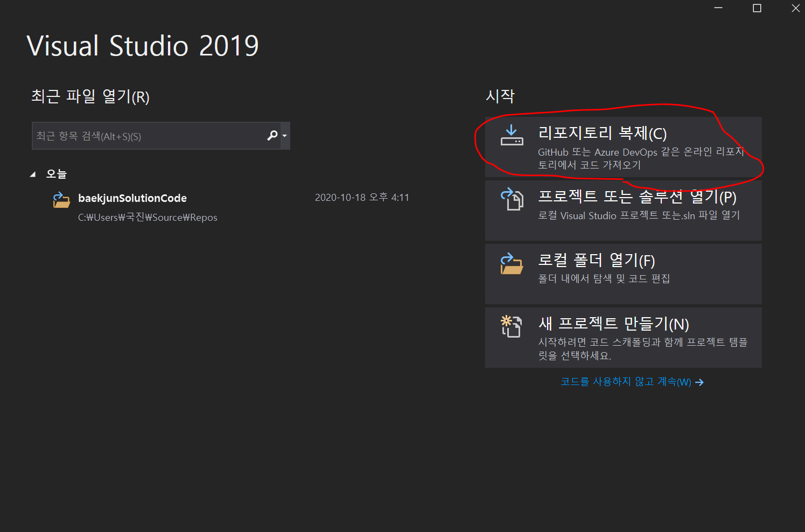Close the Visual Studio 2019 start window
The height and width of the screenshot is (532, 805).
tap(795, 8)
